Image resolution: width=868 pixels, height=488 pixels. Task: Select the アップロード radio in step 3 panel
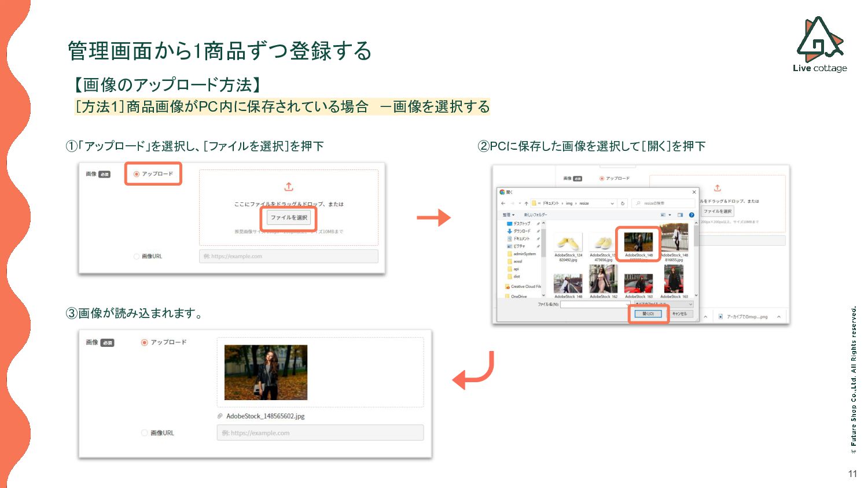tap(145, 342)
